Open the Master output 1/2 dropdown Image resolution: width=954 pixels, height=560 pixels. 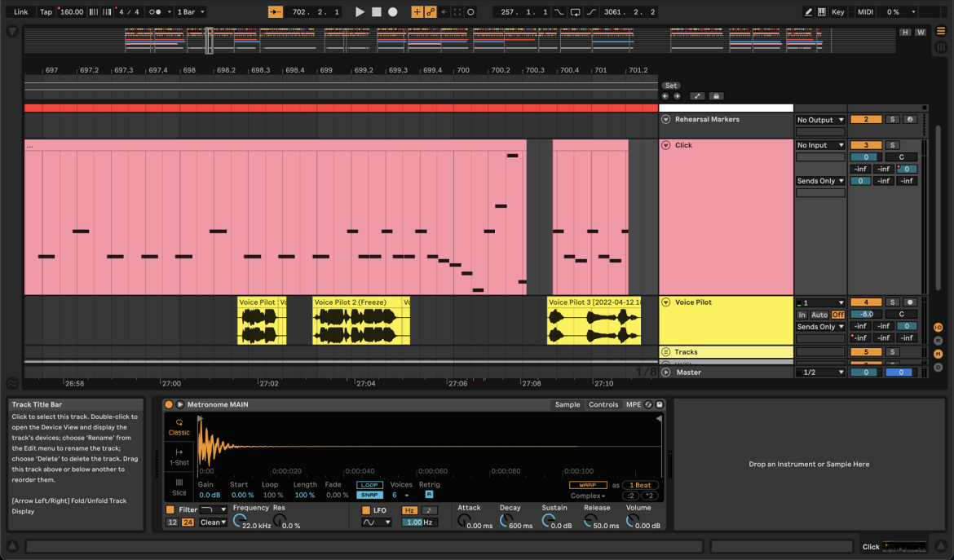click(820, 373)
